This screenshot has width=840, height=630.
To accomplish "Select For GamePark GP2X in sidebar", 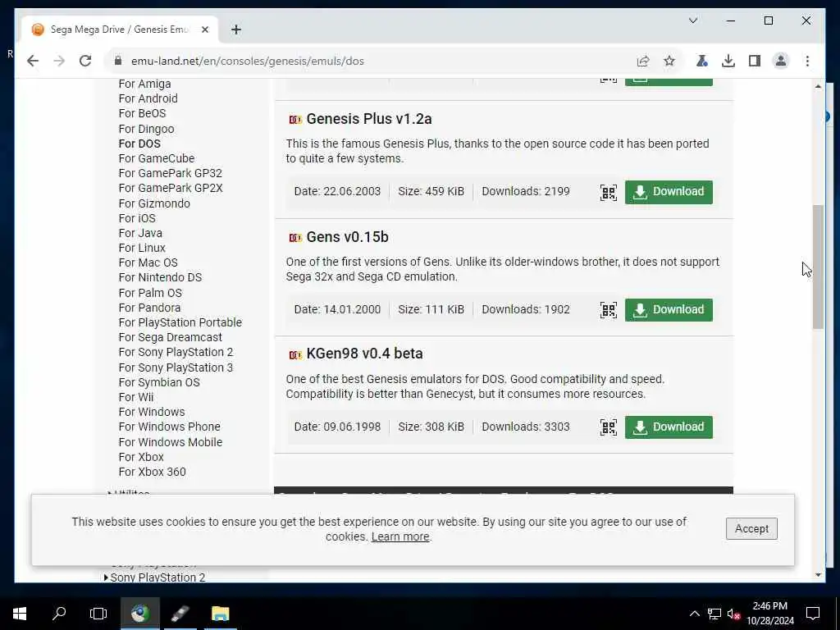I will point(171,188).
